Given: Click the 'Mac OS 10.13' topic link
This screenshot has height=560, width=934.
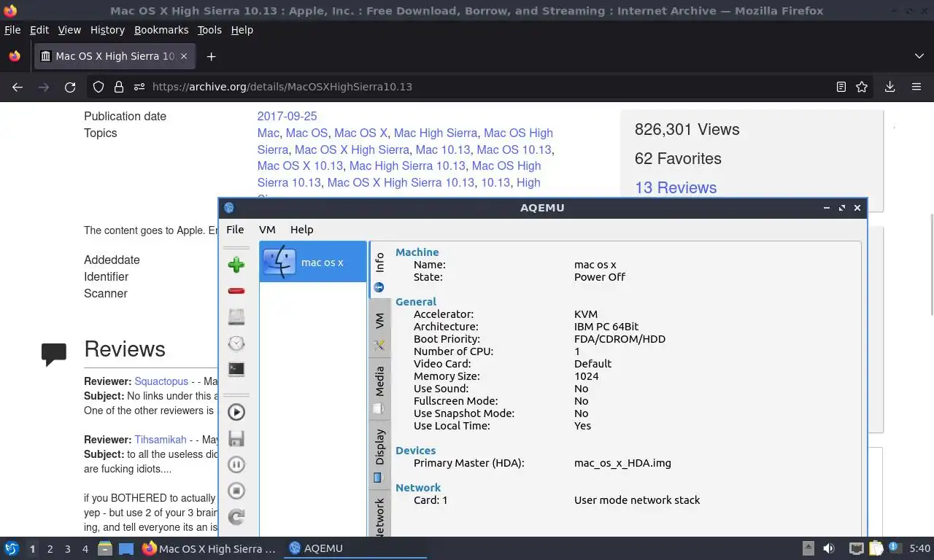Looking at the screenshot, I should click(514, 149).
